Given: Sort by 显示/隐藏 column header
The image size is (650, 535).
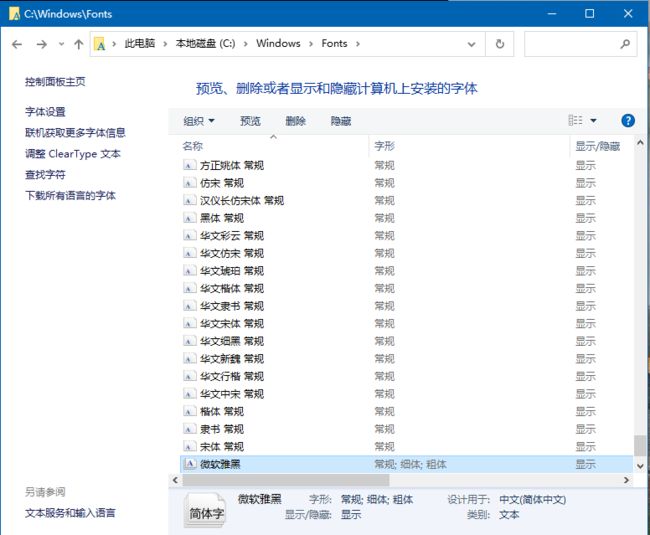Looking at the screenshot, I should (597, 146).
